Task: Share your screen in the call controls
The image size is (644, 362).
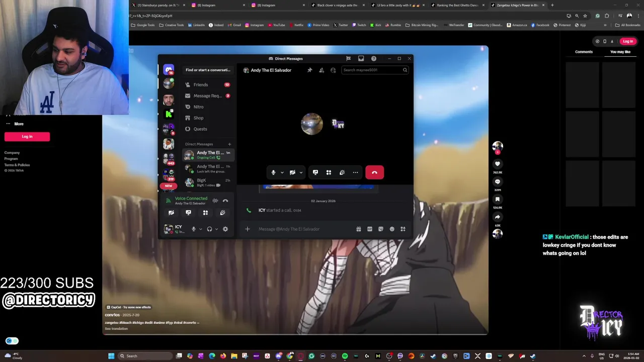Action: (315, 172)
